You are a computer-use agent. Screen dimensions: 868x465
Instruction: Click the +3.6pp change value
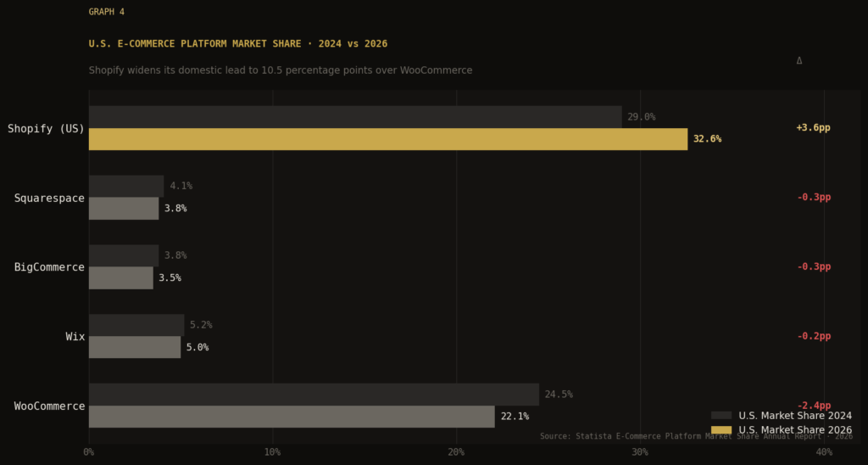pyautogui.click(x=813, y=128)
